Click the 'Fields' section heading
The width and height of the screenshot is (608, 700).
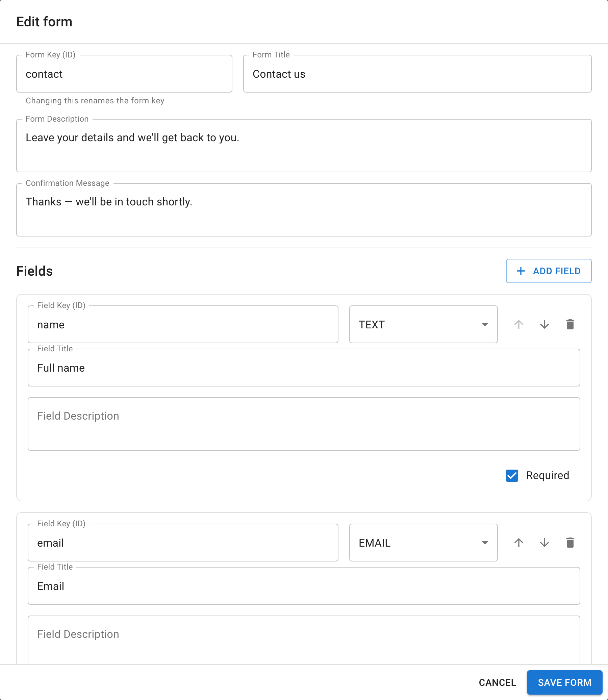point(34,271)
